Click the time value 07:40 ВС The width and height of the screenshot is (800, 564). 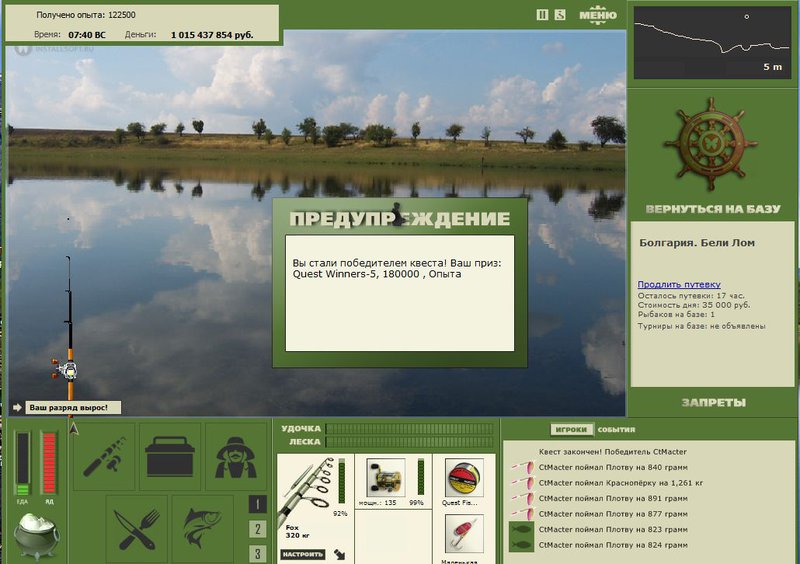pos(87,35)
